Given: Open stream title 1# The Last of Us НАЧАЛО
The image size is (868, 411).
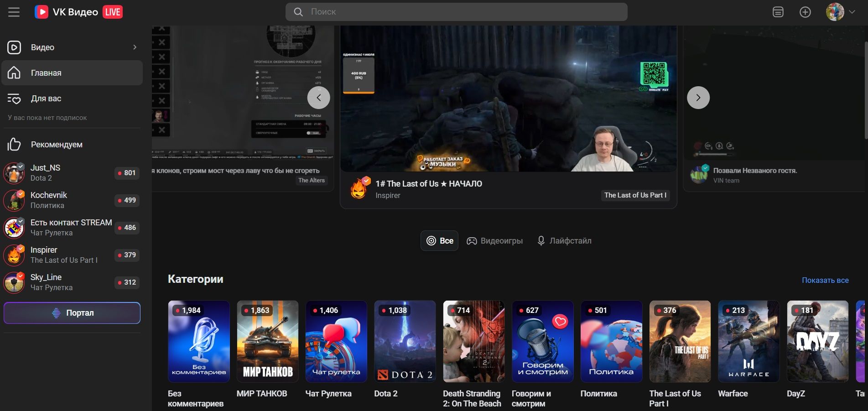Looking at the screenshot, I should pos(429,183).
